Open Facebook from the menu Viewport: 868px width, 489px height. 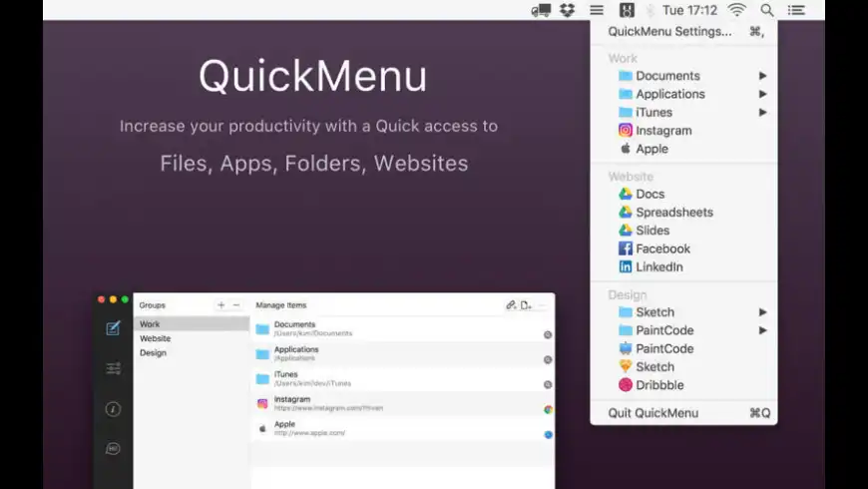tap(683, 248)
